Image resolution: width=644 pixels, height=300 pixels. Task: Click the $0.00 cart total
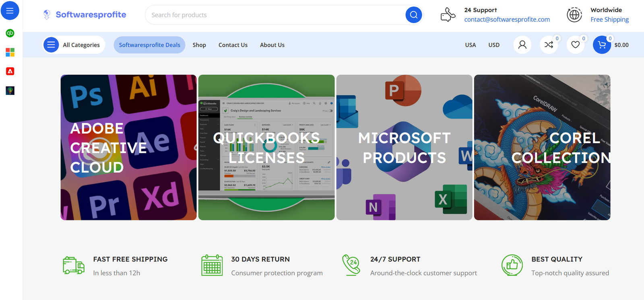[x=621, y=45]
